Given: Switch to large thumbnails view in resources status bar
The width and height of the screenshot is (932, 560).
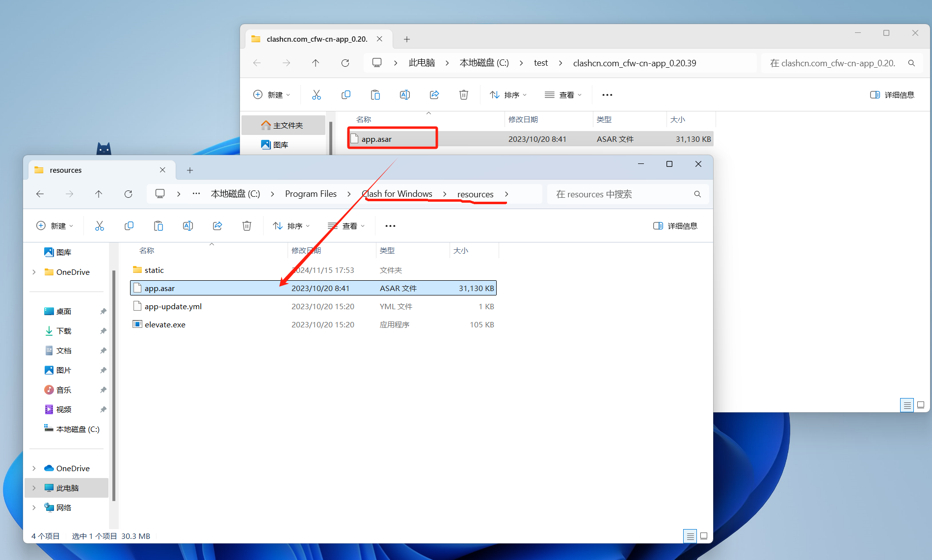Looking at the screenshot, I should (704, 536).
